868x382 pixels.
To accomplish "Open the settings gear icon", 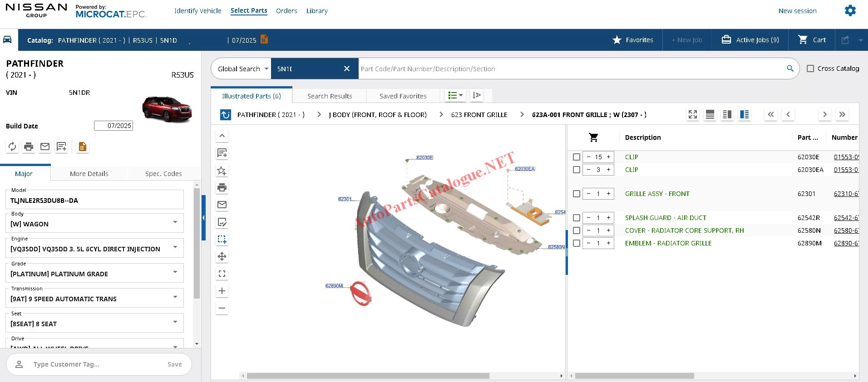I will (x=850, y=10).
